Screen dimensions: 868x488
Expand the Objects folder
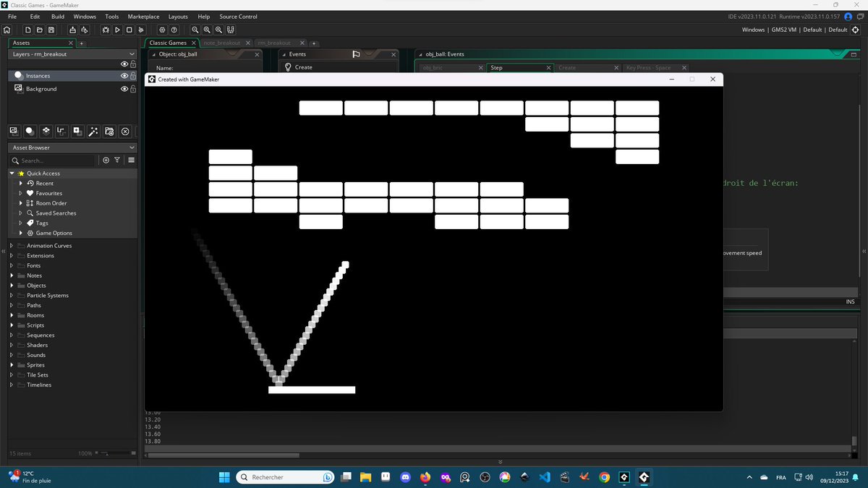[12, 286]
